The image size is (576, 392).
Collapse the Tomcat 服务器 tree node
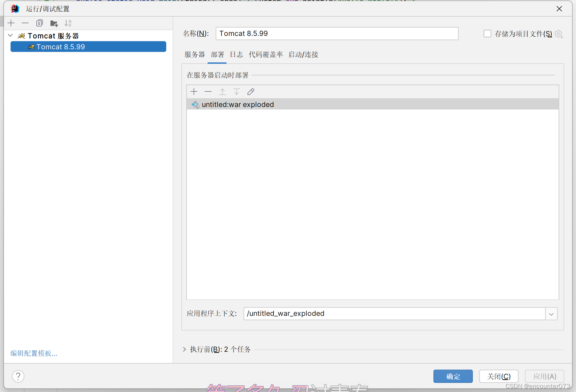tap(10, 36)
